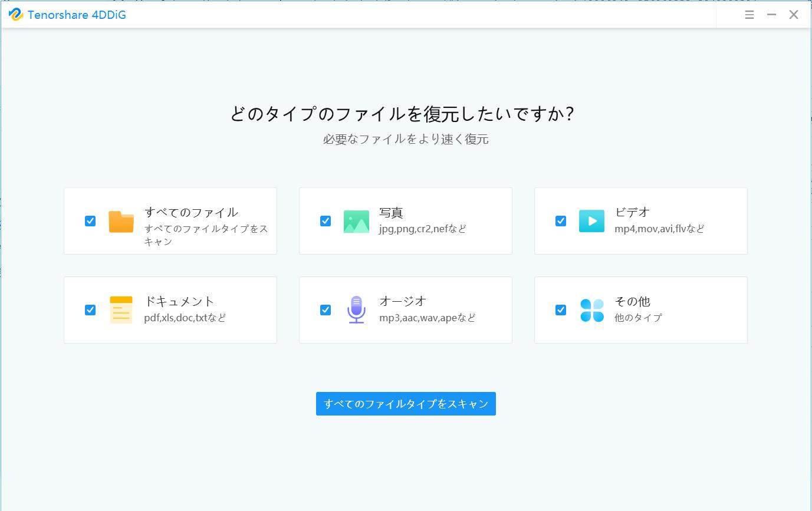
Task: Uncheck the すべてのファイル checkbox
Action: (90, 221)
